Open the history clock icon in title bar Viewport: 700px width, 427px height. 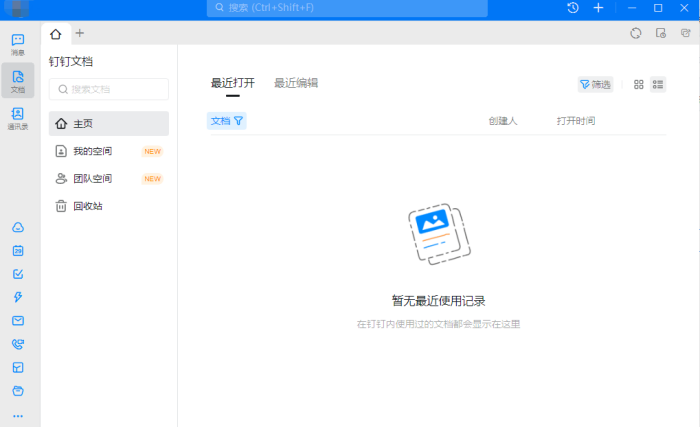click(573, 8)
